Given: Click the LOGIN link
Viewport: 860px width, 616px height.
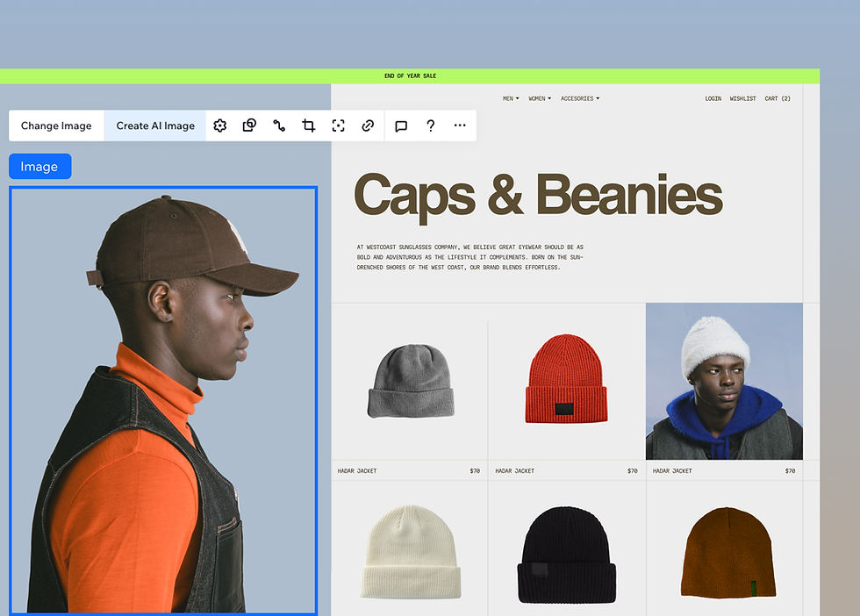Looking at the screenshot, I should tap(713, 98).
